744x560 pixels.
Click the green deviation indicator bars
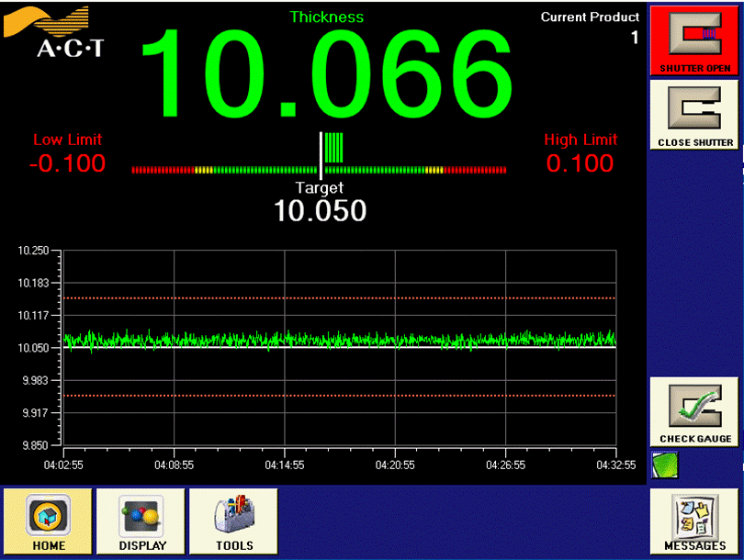pos(333,148)
